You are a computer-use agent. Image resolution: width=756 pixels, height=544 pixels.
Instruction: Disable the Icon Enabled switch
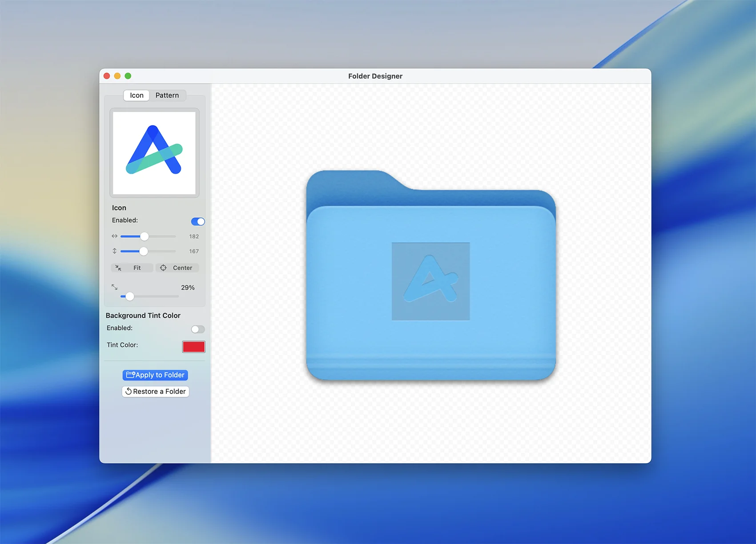pos(198,221)
